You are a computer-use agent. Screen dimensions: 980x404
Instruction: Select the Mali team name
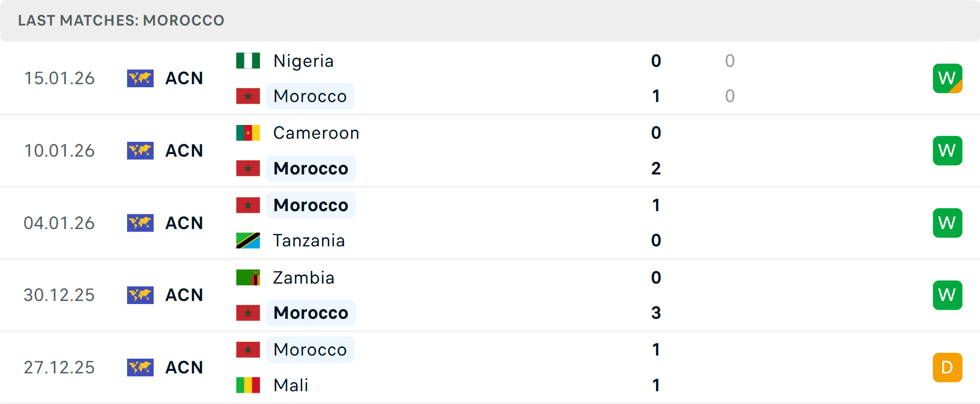[x=290, y=385]
